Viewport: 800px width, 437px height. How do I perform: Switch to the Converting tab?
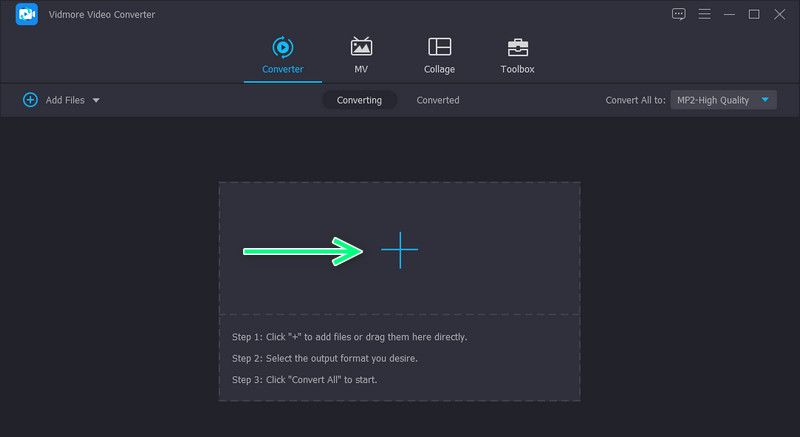tap(359, 100)
